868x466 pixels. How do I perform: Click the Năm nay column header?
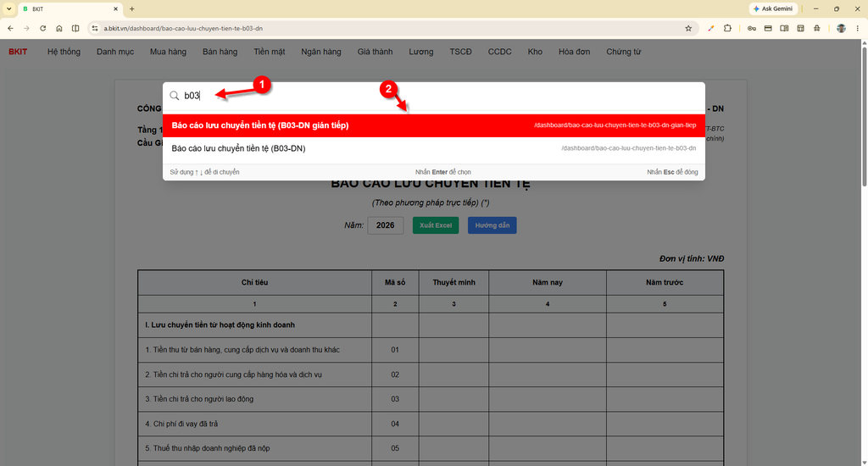548,282
